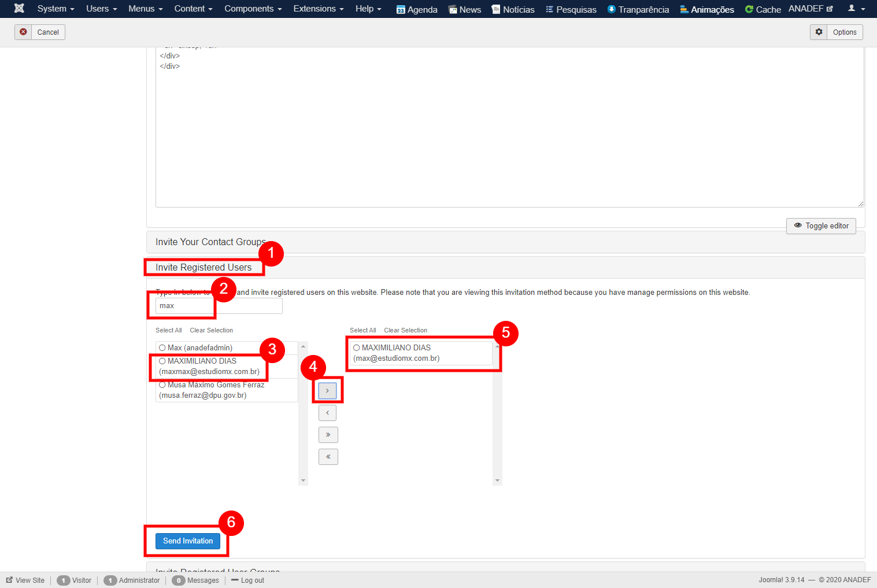Open the Tranparência download shortcut
This screenshot has width=877, height=588.
click(x=638, y=9)
